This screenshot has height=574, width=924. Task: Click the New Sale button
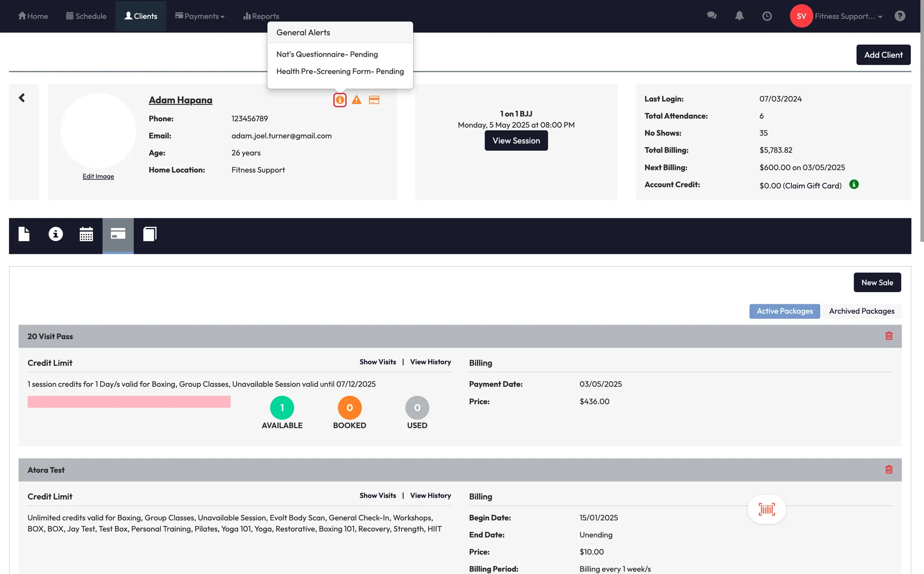point(877,282)
